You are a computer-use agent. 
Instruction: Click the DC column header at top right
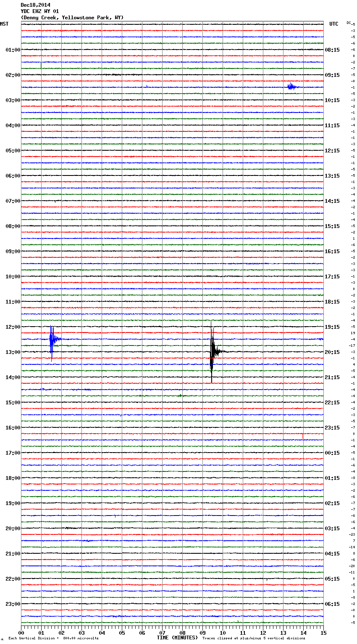349,23
